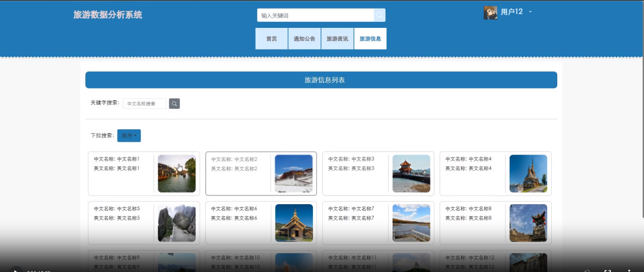This screenshot has height=272, width=644.
Task: Click the text 中文名称: 中文名称6
Action: pyautogui.click(x=234, y=209)
